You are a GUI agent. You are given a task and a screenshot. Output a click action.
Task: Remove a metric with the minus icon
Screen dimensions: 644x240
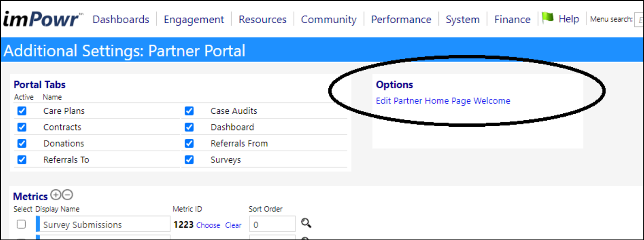pos(67,195)
